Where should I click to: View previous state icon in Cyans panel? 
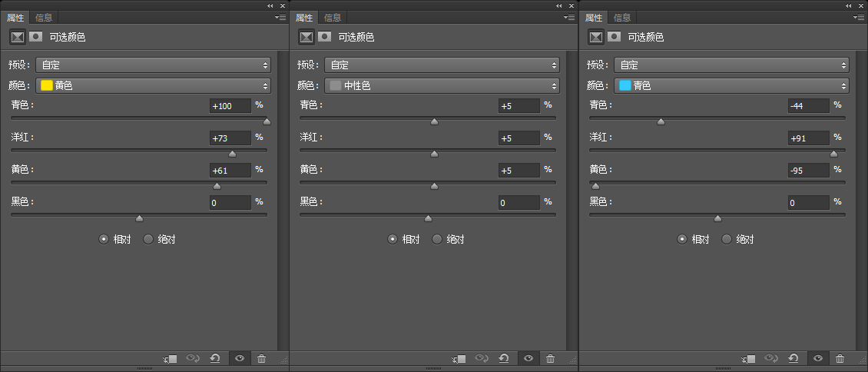(771, 359)
